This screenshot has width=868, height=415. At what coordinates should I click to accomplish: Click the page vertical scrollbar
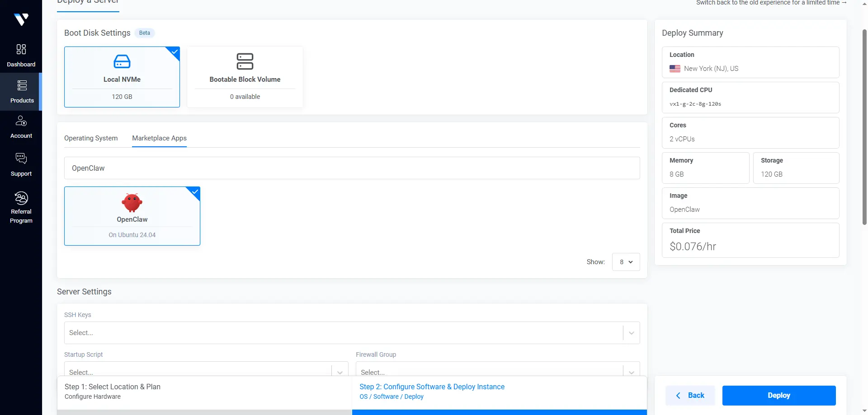click(x=864, y=126)
